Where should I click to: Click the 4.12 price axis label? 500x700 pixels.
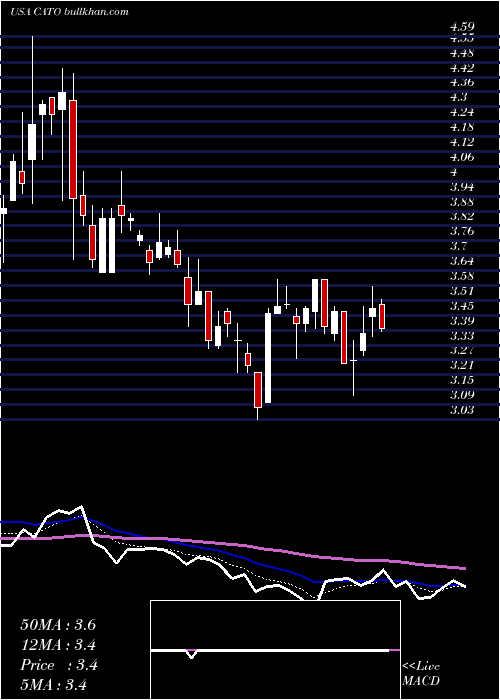pos(462,142)
